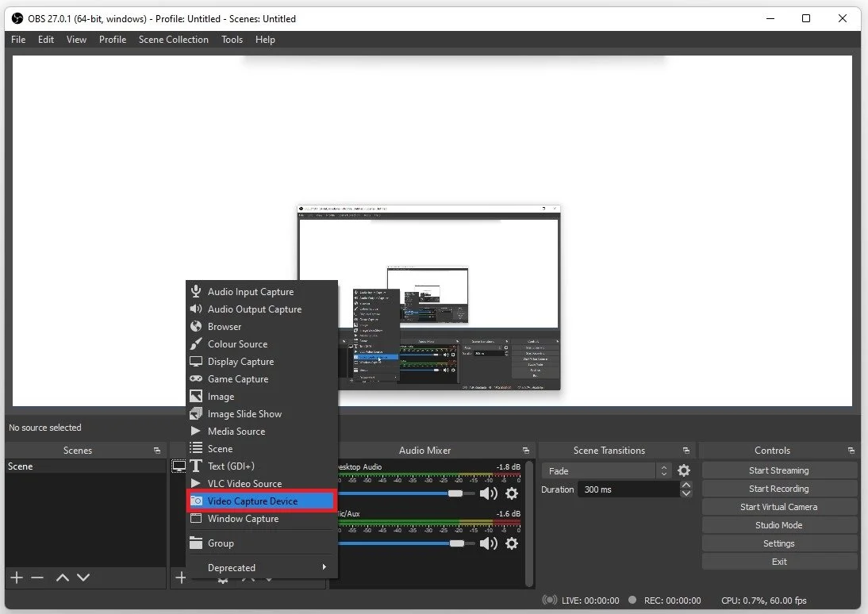The width and height of the screenshot is (868, 614).
Task: Add a Browser source
Action: click(x=261, y=327)
